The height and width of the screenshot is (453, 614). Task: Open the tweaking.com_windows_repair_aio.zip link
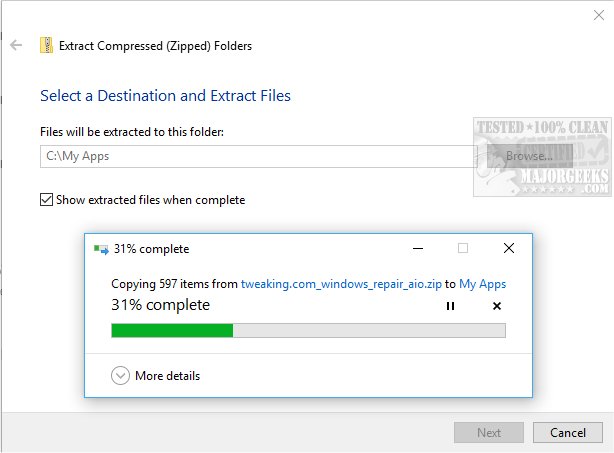[x=341, y=284]
